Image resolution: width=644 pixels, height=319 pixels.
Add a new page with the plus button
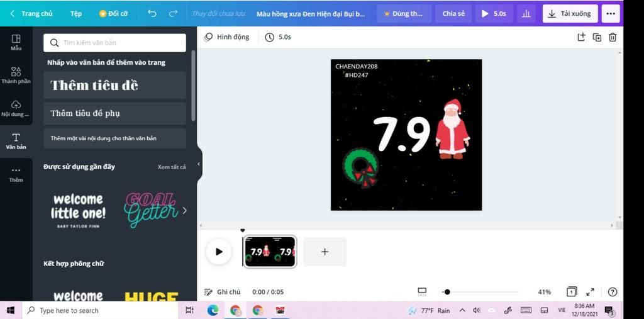point(325,252)
